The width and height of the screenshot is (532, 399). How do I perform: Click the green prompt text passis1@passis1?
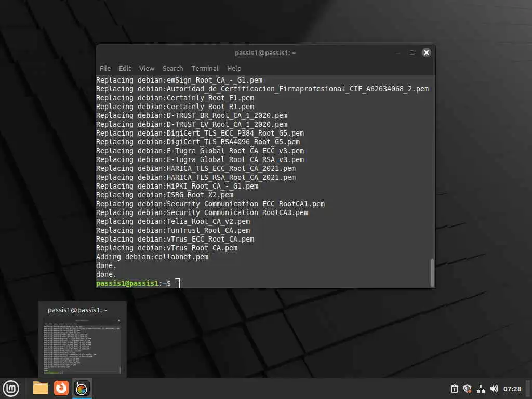(x=127, y=283)
